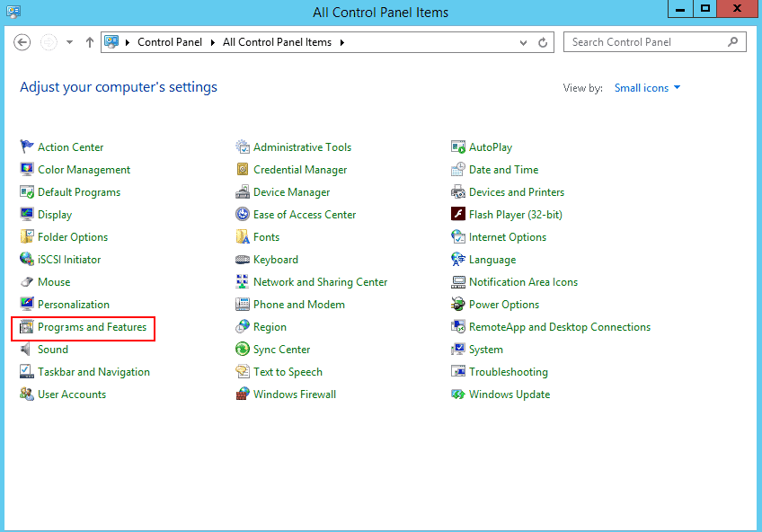Screen dimensions: 762x532
Task: Open Taskbar and Navigation settings
Action: (x=93, y=372)
